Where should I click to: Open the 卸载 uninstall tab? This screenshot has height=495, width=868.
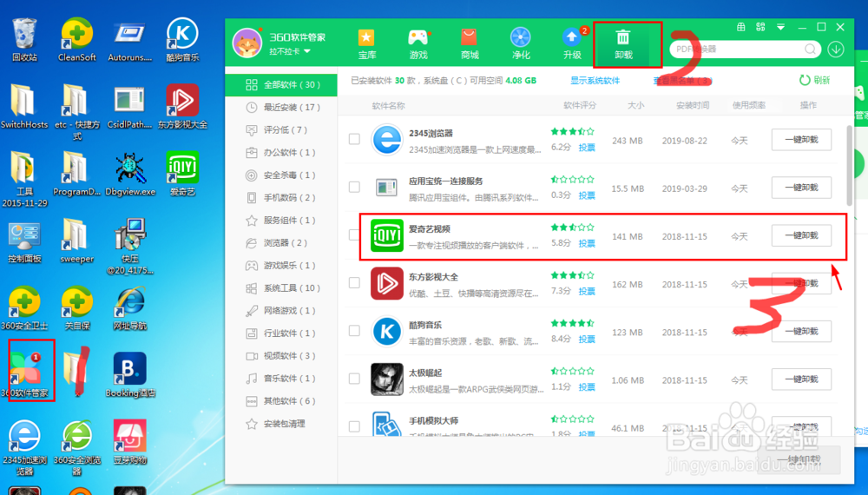(623, 44)
